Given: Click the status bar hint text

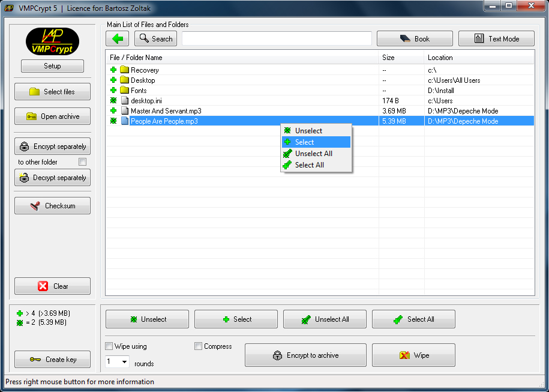Looking at the screenshot, I should point(80,381).
